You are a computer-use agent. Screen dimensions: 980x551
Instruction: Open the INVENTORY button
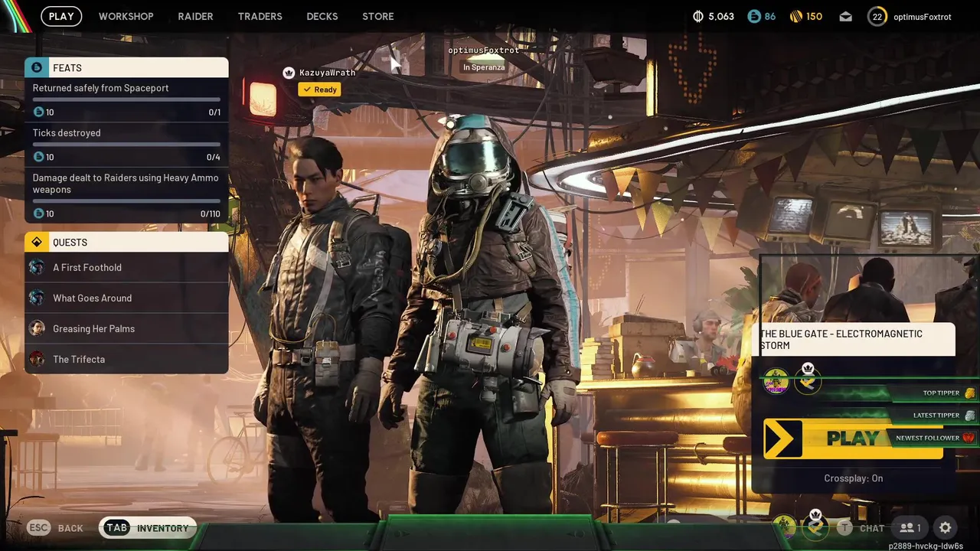tap(148, 527)
